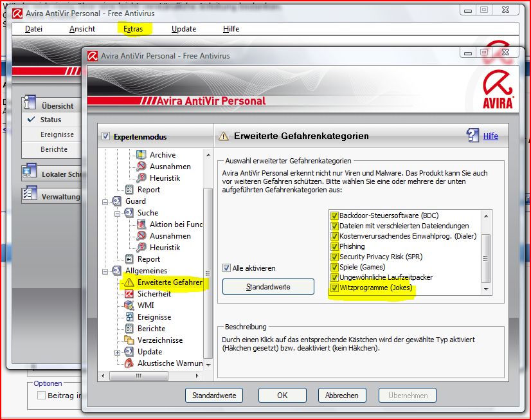The width and height of the screenshot is (531, 420).
Task: Click the OK button
Action: point(282,396)
